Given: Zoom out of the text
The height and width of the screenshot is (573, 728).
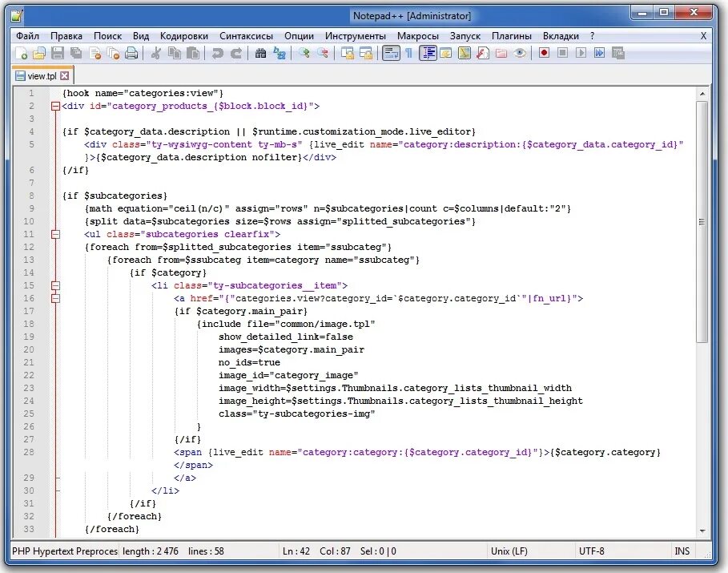Looking at the screenshot, I should [x=323, y=53].
